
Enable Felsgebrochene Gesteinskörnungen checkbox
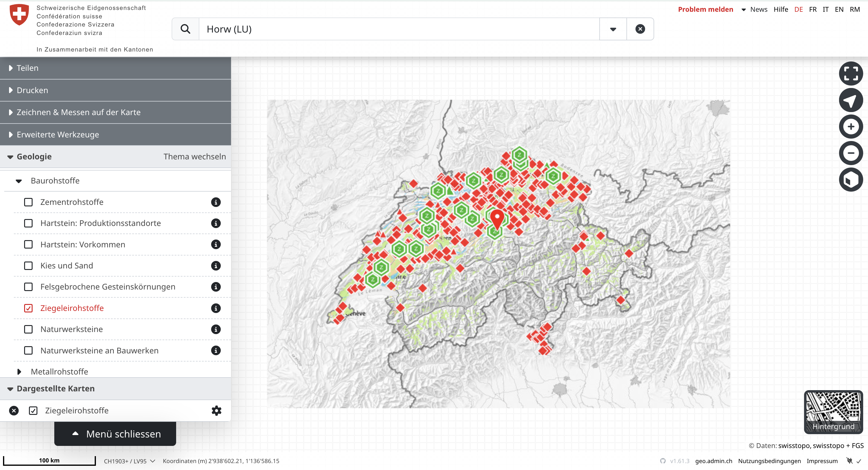tap(28, 287)
